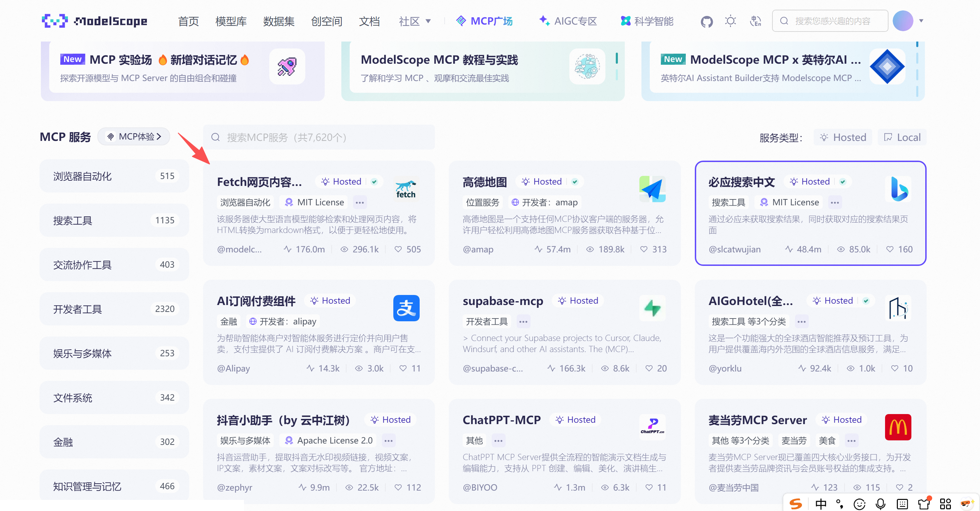Expand the 社区 navigation dropdown

(415, 21)
